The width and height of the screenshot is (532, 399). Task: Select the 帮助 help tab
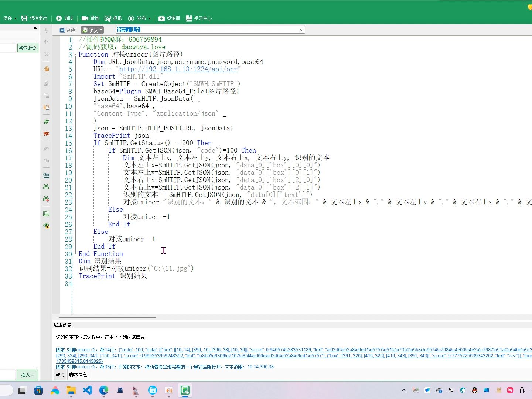click(x=60, y=375)
